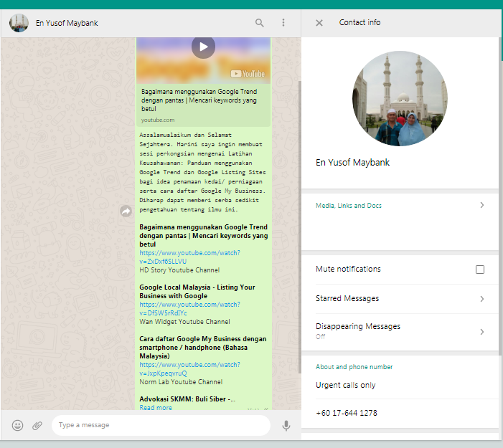Click the Google Trend video title preview
Screen dimensions: 503x448
tap(199, 100)
